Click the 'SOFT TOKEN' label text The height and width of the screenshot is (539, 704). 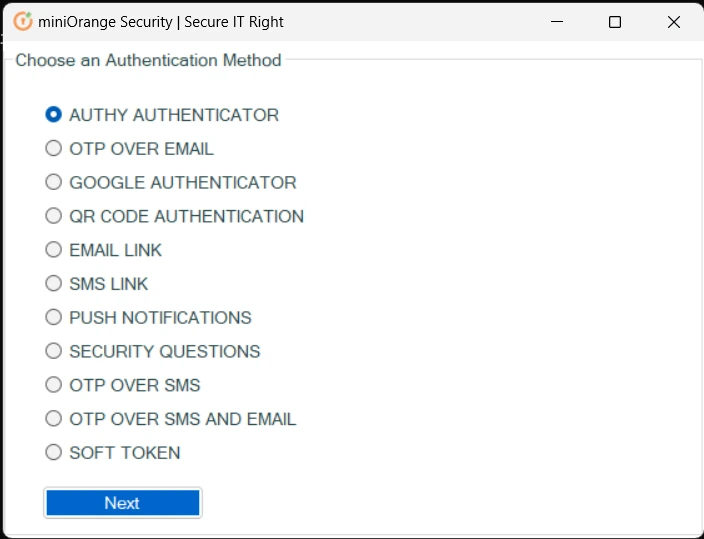click(125, 453)
